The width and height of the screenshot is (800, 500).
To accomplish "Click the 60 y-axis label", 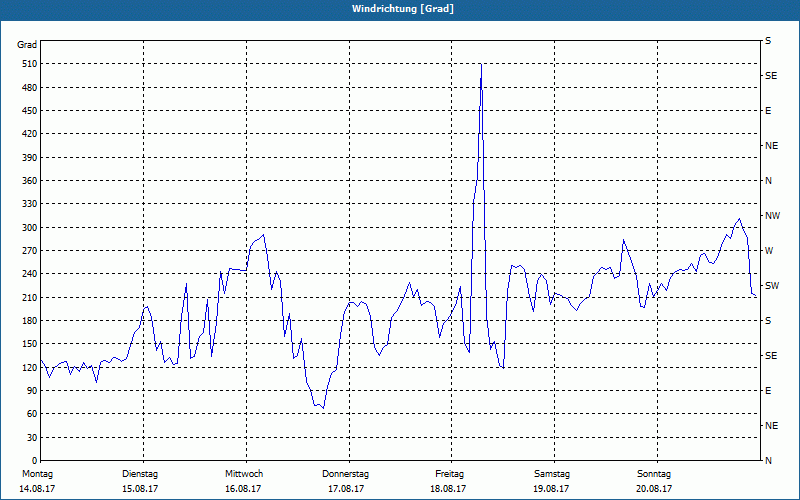I will (32, 414).
